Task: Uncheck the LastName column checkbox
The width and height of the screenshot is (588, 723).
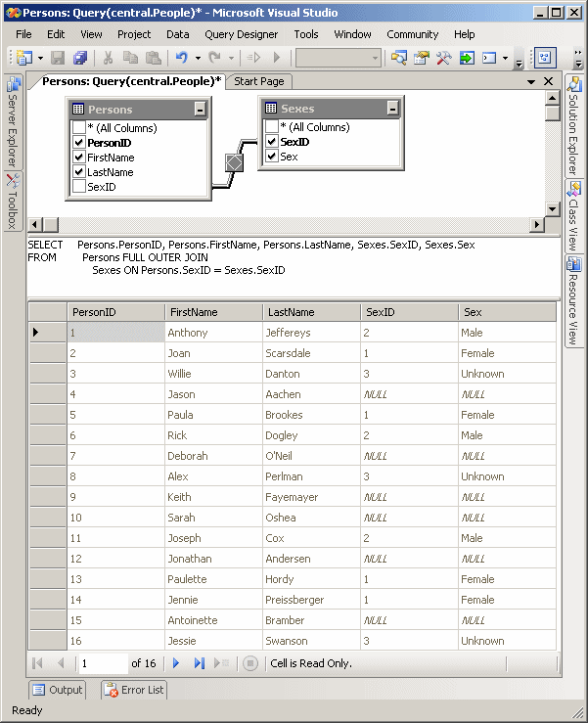Action: [79, 171]
